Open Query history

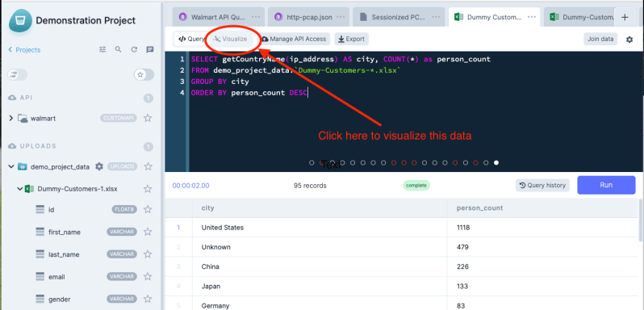542,185
